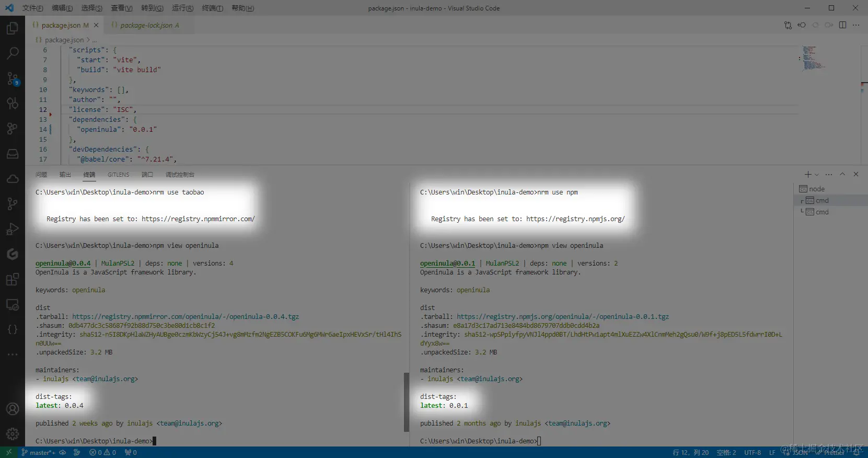
Task: Open previous revision icon in editor toolbar
Action: 802,25
